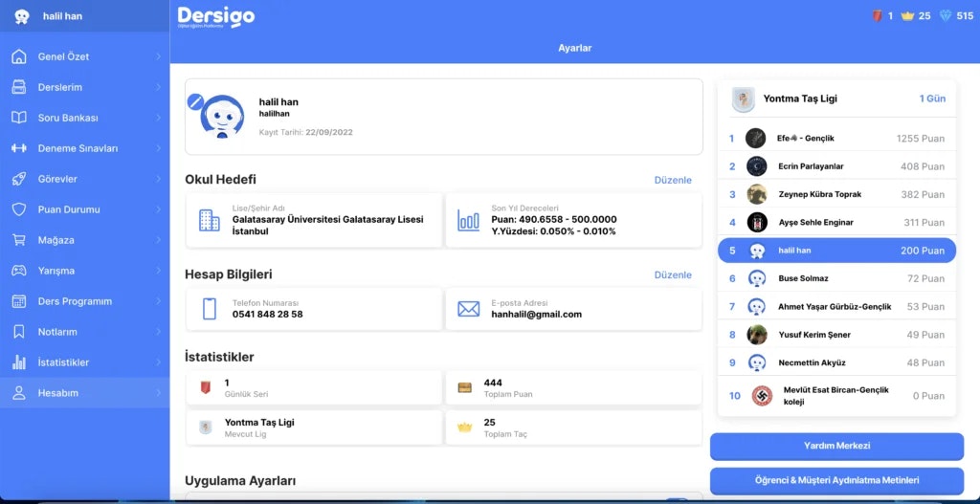Image resolution: width=980 pixels, height=504 pixels.
Task: Click the phone number 0541 848 28 58
Action: point(268,315)
